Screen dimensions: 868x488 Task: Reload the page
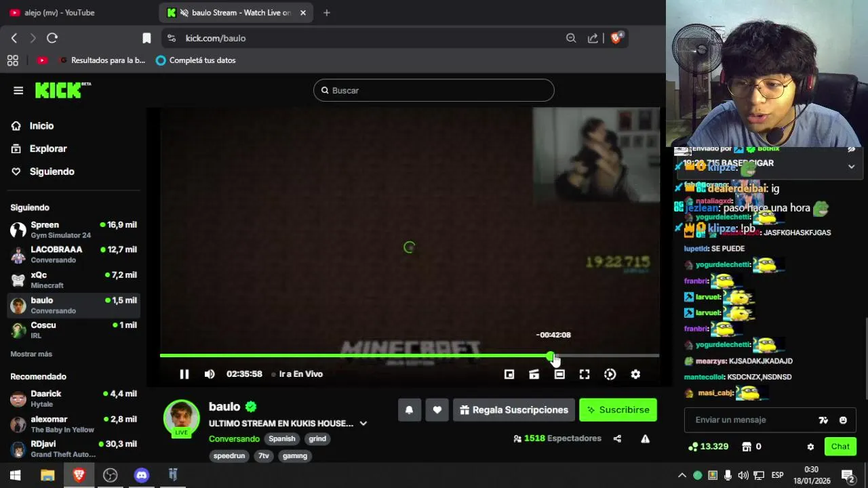[52, 38]
